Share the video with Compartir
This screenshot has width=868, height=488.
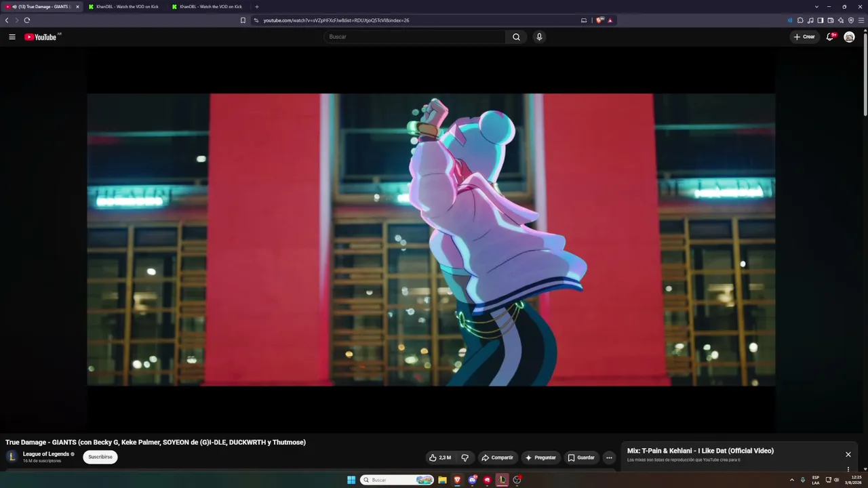click(x=497, y=457)
